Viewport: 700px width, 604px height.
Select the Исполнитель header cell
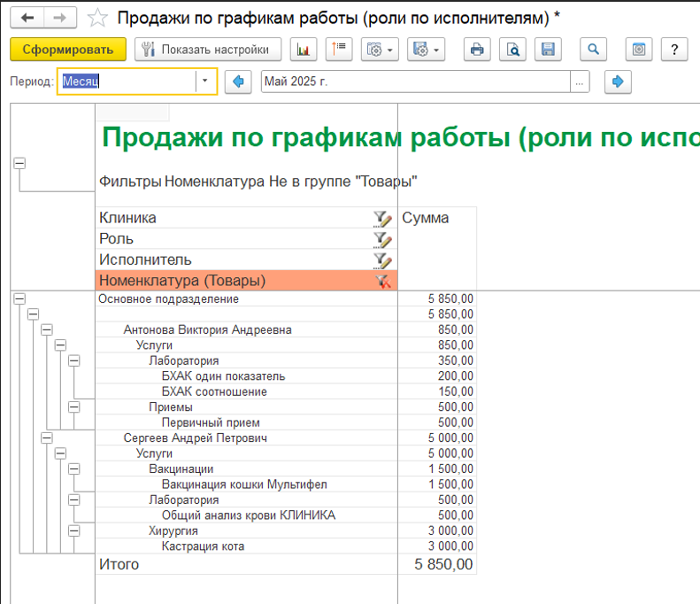246,259
